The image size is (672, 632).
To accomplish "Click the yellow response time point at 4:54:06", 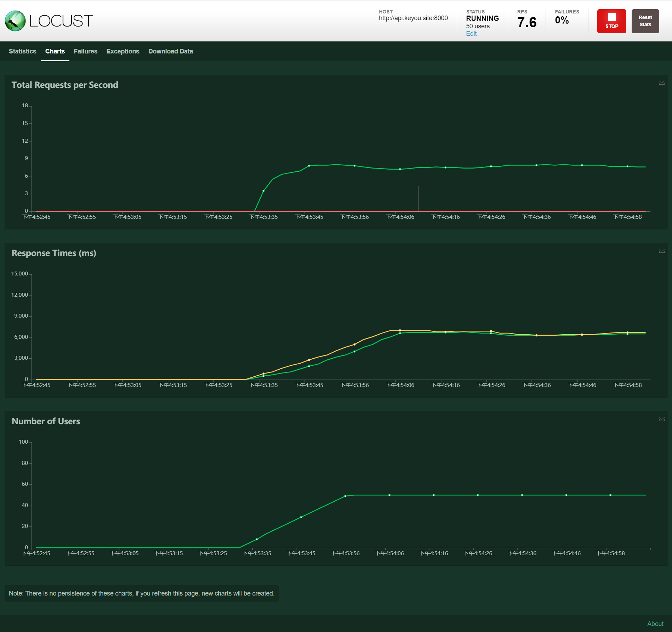I will click(400, 330).
